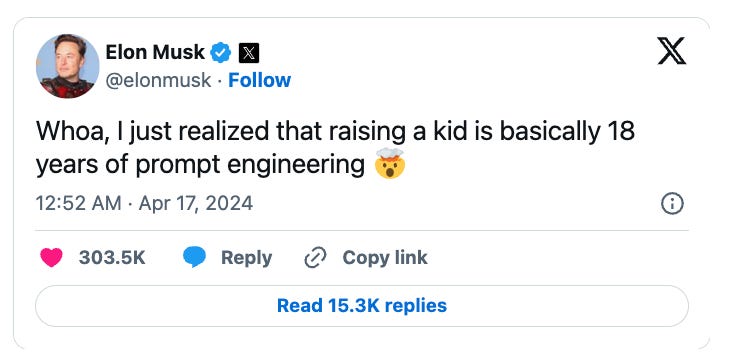The image size is (738, 360).
Task: Follow the account via Follow link
Action: tap(259, 80)
